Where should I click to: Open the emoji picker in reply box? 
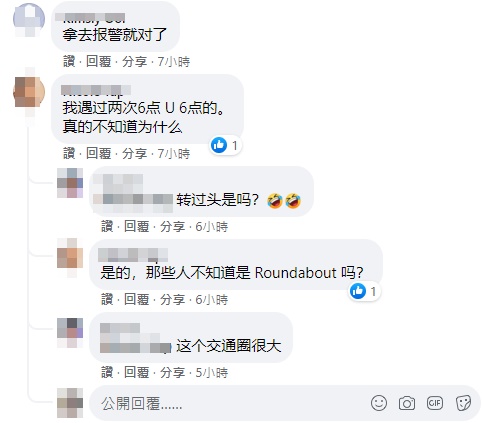tap(379, 403)
